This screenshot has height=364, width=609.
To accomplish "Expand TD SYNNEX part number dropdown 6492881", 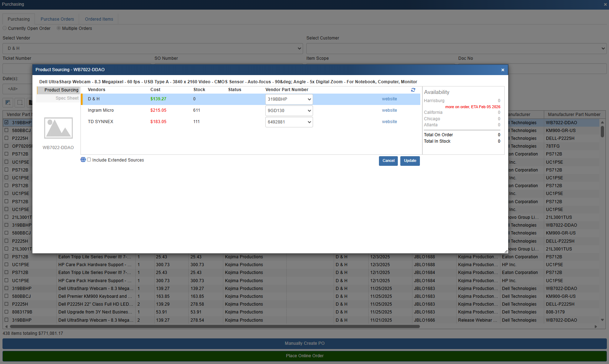I will (289, 122).
